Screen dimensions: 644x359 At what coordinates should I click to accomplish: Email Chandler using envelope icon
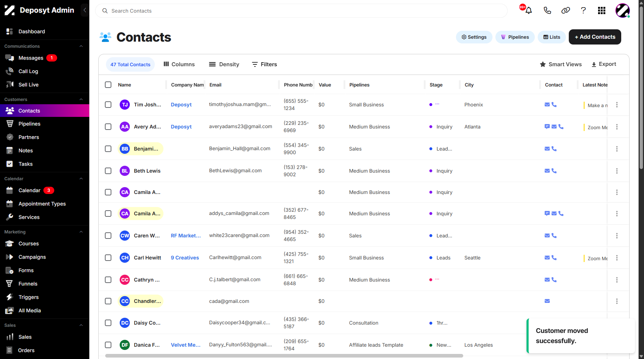[x=547, y=301]
